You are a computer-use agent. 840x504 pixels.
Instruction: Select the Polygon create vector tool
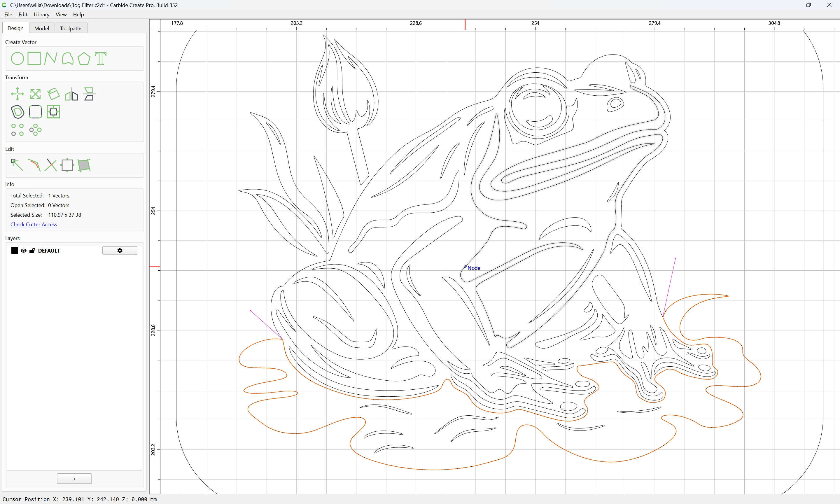84,58
